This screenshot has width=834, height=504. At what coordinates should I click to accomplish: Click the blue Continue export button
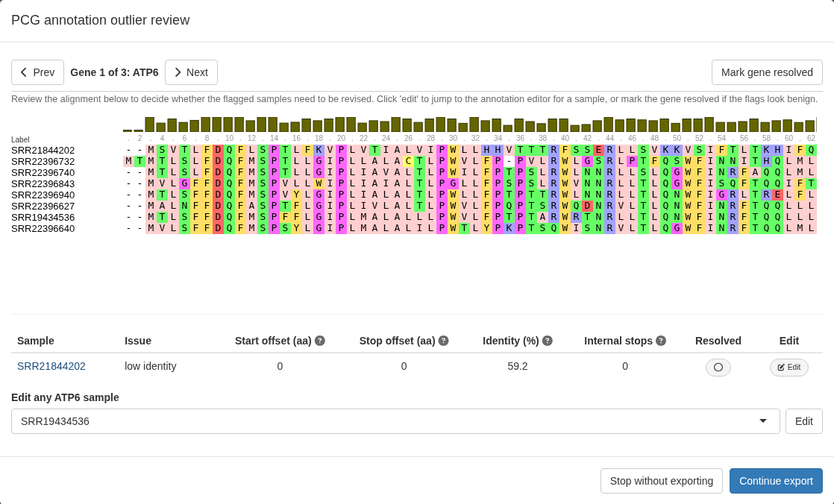776,481
